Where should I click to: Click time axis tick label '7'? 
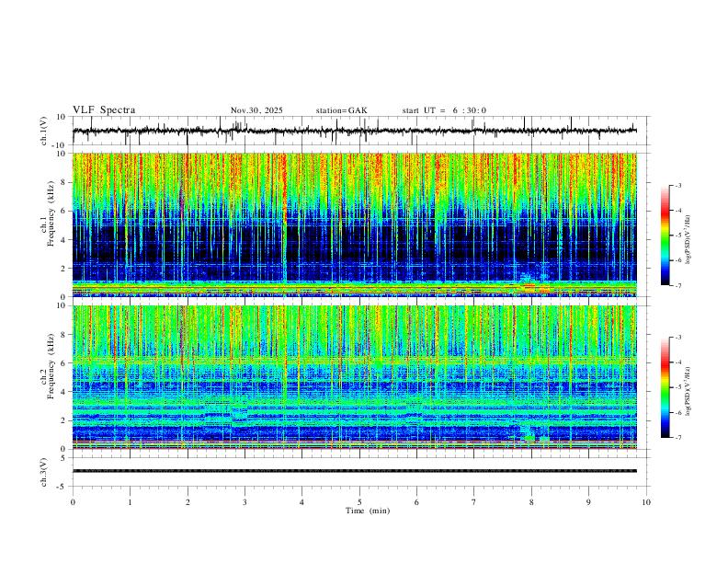[474, 502]
